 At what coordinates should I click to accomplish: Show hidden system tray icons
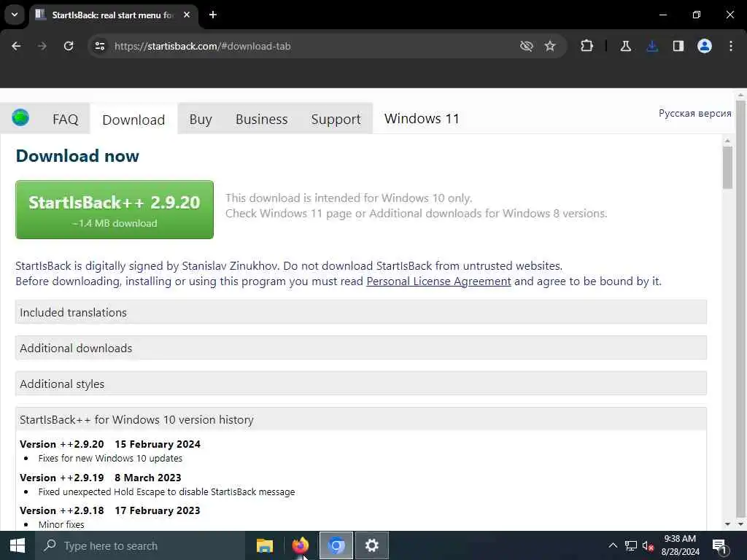coord(613,545)
